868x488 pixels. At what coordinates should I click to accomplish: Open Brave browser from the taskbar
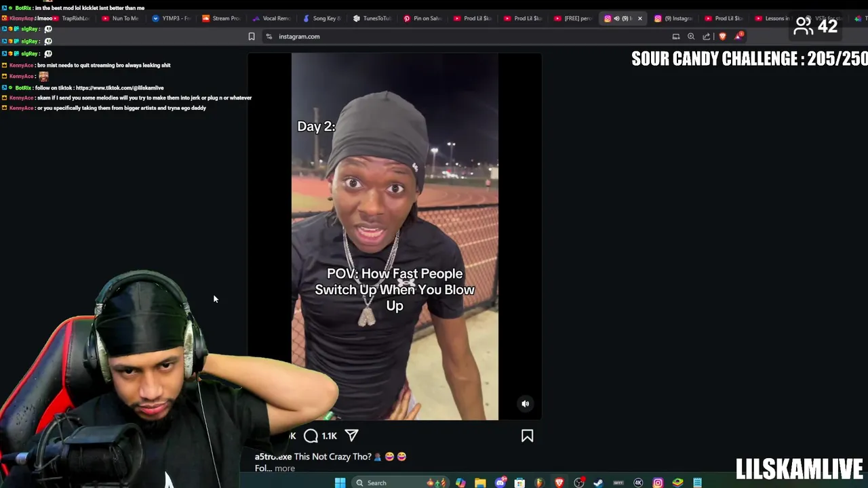click(x=559, y=483)
